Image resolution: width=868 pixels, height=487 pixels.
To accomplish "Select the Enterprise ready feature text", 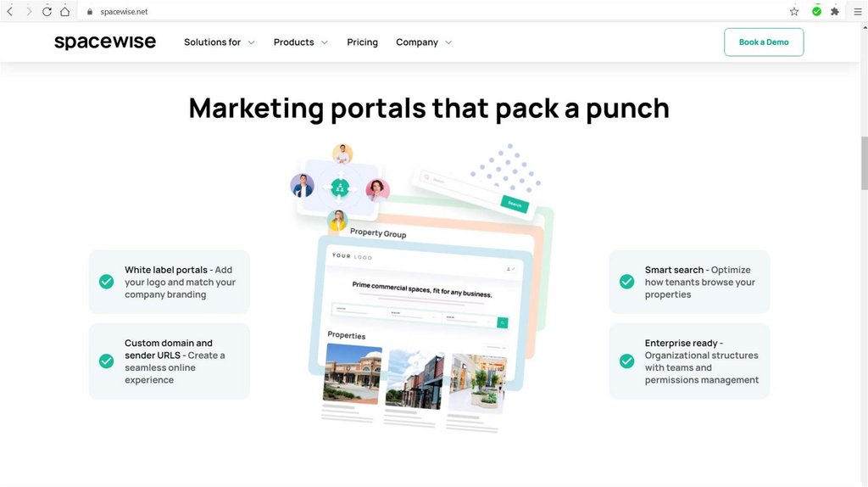I will (701, 361).
